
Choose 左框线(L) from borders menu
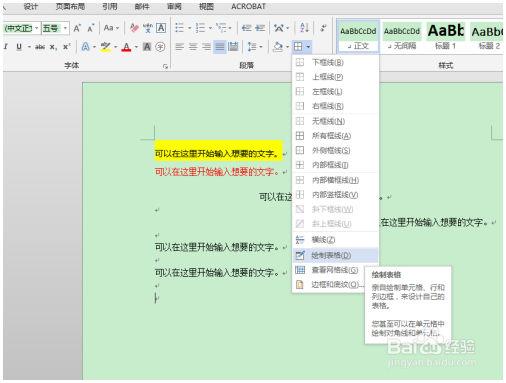pyautogui.click(x=335, y=92)
